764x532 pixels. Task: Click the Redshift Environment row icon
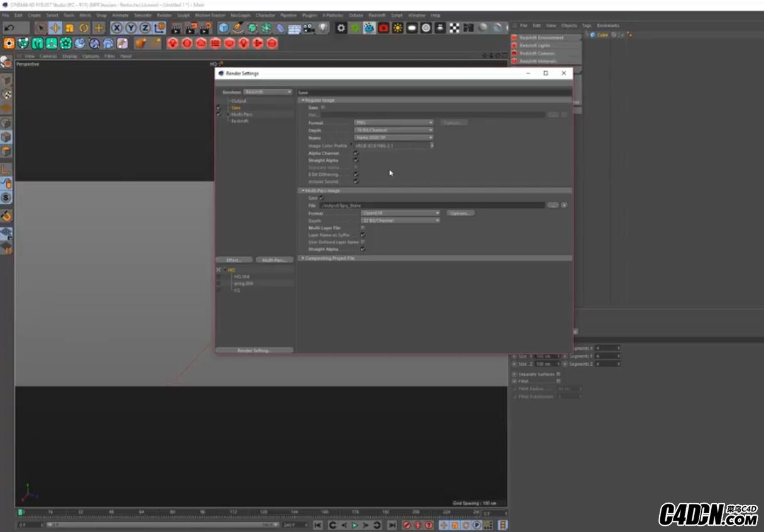(514, 38)
